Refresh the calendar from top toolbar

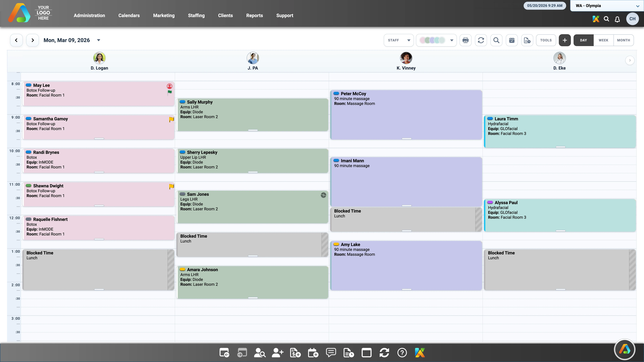pos(481,40)
